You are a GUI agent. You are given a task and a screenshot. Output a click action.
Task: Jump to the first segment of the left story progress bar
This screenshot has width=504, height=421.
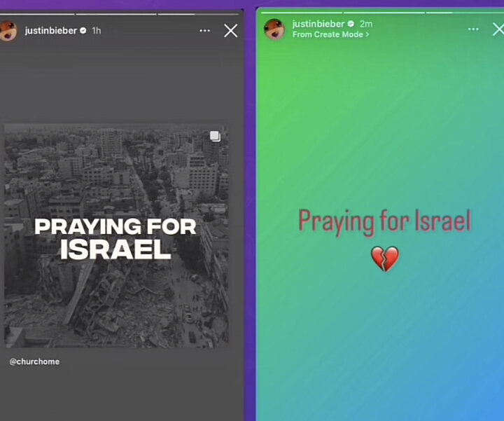(x=37, y=14)
